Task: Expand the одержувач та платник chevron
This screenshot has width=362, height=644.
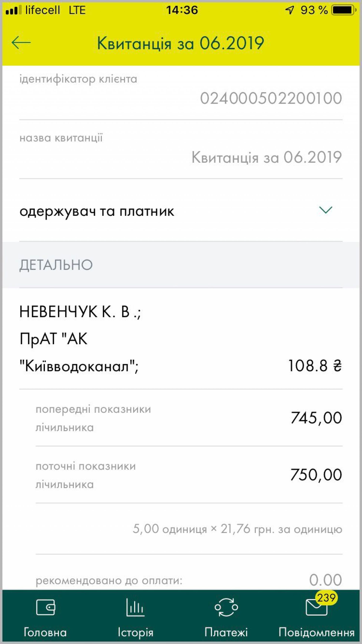Action: [326, 210]
